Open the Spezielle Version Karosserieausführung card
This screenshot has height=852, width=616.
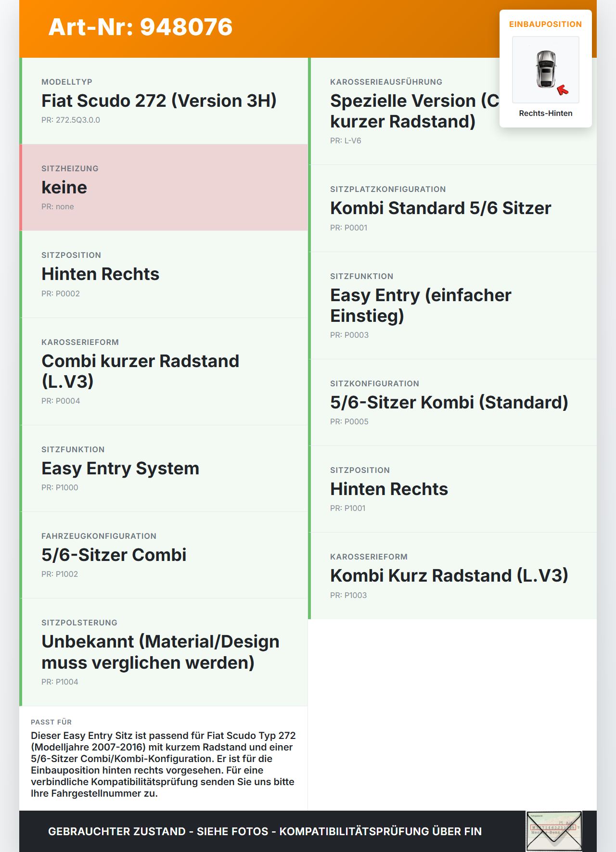pyautogui.click(x=404, y=112)
